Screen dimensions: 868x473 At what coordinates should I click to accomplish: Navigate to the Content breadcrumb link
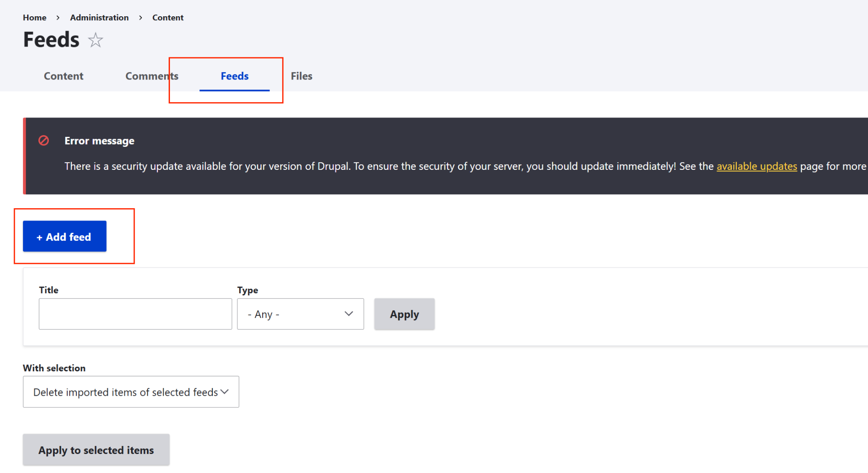click(168, 18)
